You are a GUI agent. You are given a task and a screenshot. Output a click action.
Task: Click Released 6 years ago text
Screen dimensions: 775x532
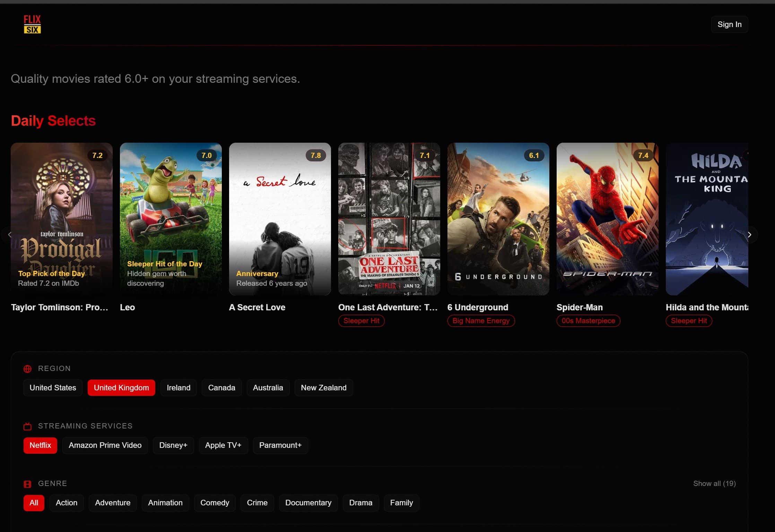[x=272, y=283]
